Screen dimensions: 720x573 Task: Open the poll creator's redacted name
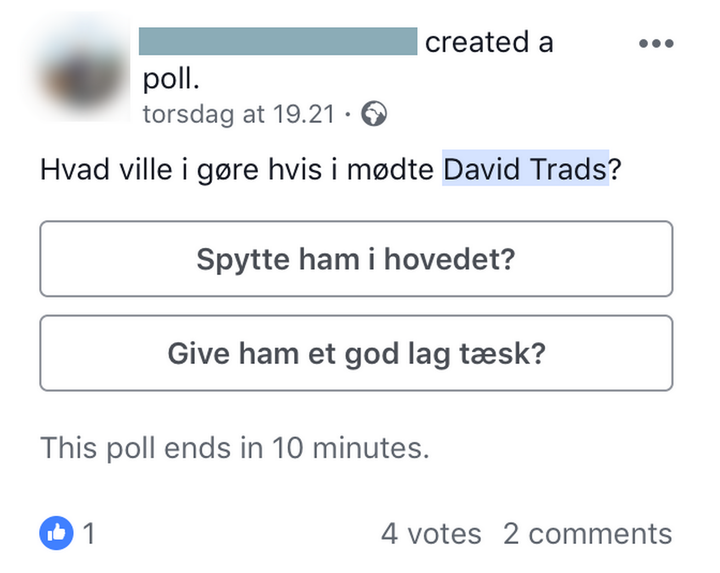[277, 42]
